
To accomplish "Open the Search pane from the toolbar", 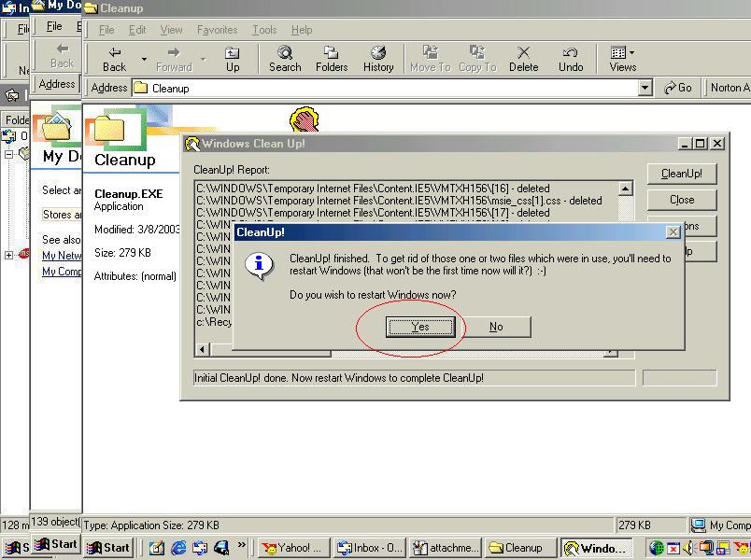I will click(285, 59).
